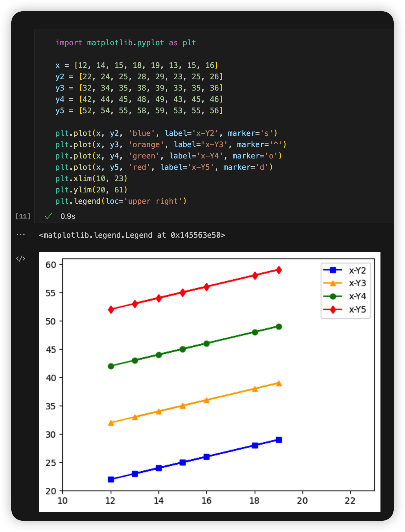
Task: Click the plt.plot line with 'green'
Action: pos(169,156)
